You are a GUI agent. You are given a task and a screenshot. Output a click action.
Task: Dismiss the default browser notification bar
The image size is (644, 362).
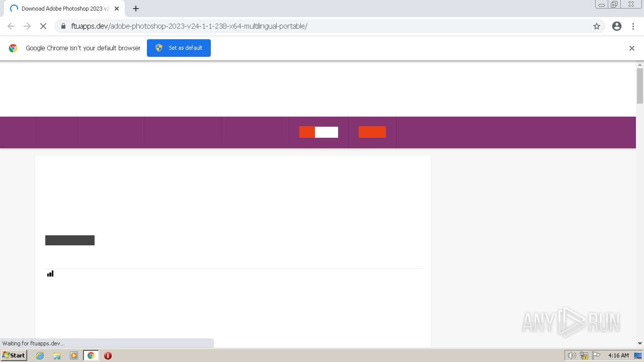tap(632, 48)
